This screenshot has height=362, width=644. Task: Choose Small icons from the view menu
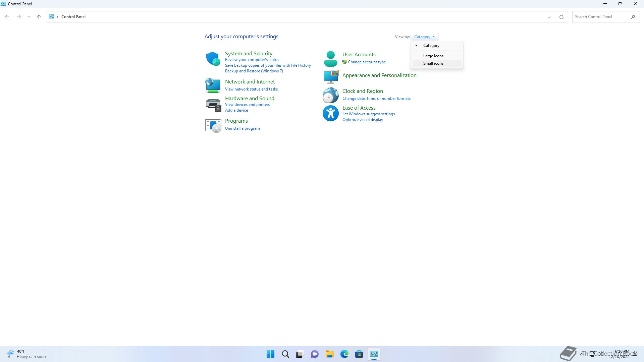click(x=433, y=63)
